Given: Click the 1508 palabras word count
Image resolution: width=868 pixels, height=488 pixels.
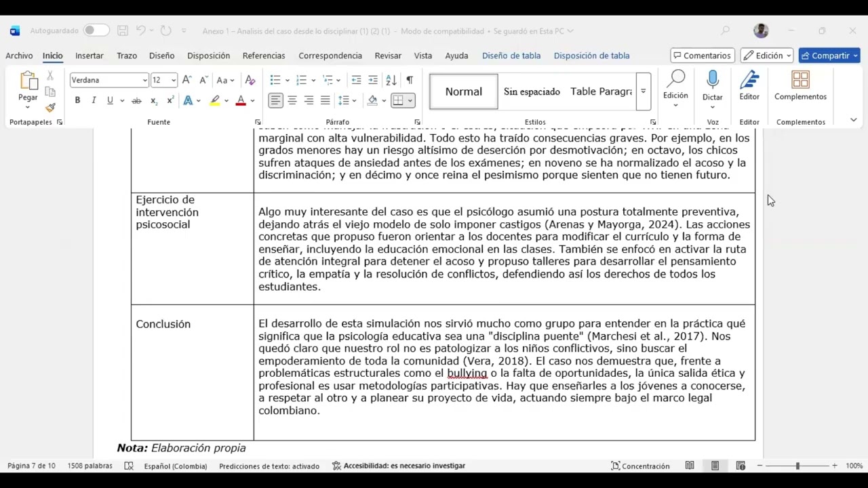Looking at the screenshot, I should pyautogui.click(x=90, y=466).
